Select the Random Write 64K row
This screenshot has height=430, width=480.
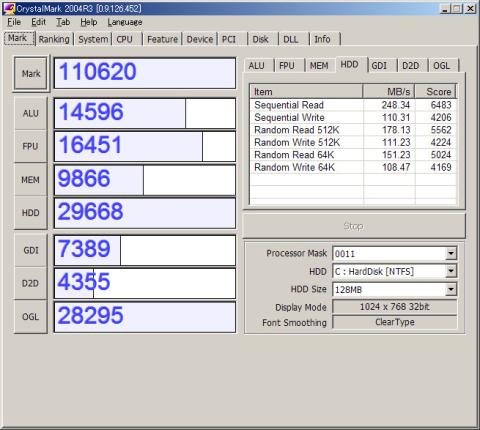coord(353,167)
